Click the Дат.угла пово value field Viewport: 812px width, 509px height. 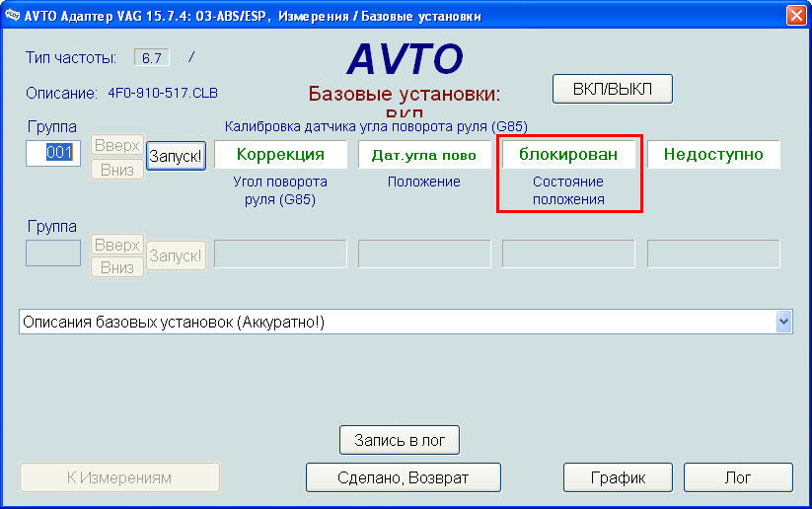424,154
